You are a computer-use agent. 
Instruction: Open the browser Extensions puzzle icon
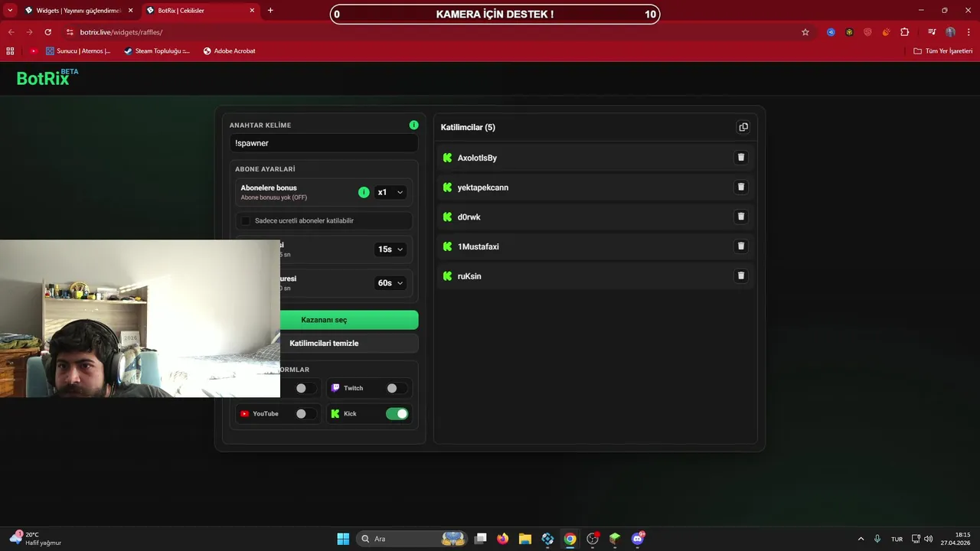(905, 32)
